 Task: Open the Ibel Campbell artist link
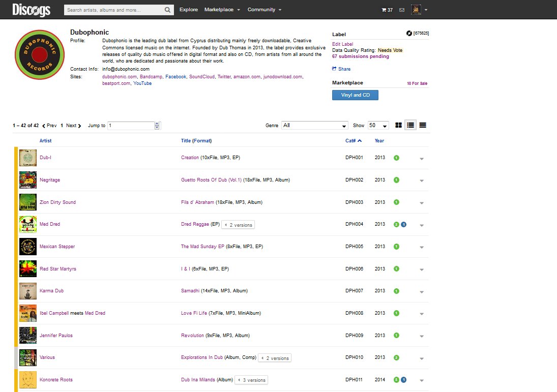click(x=54, y=313)
